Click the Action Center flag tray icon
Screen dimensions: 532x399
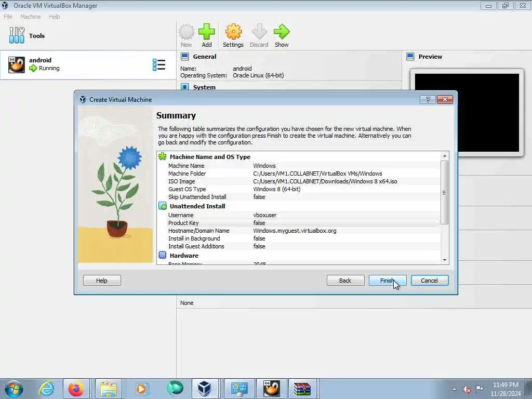tap(479, 389)
